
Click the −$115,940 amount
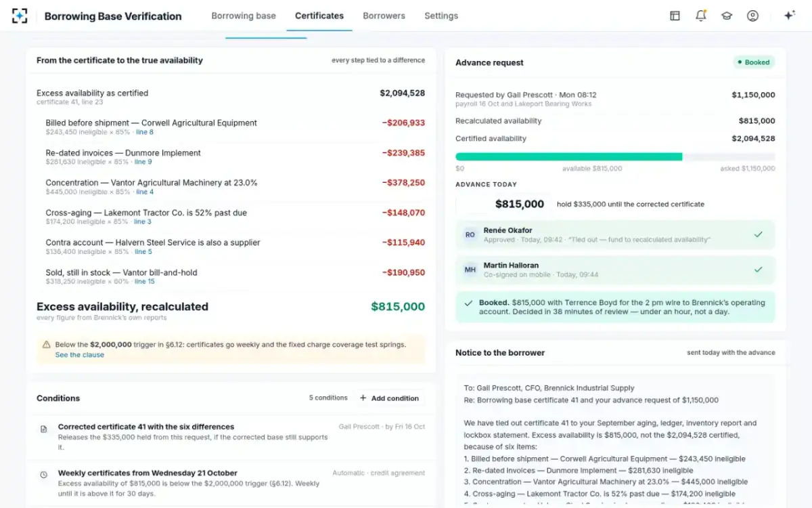point(403,242)
